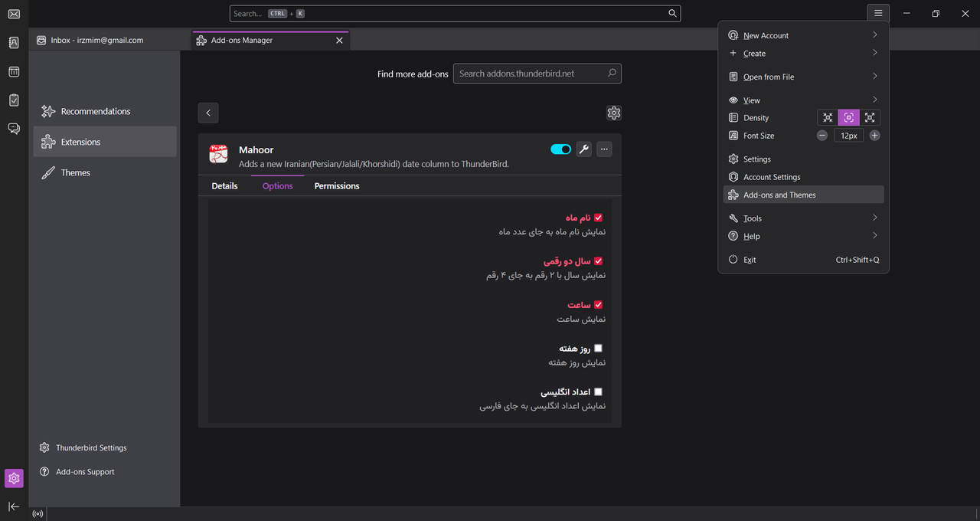The width and height of the screenshot is (980, 521).
Task: Expand the Help submenu
Action: pyautogui.click(x=803, y=236)
